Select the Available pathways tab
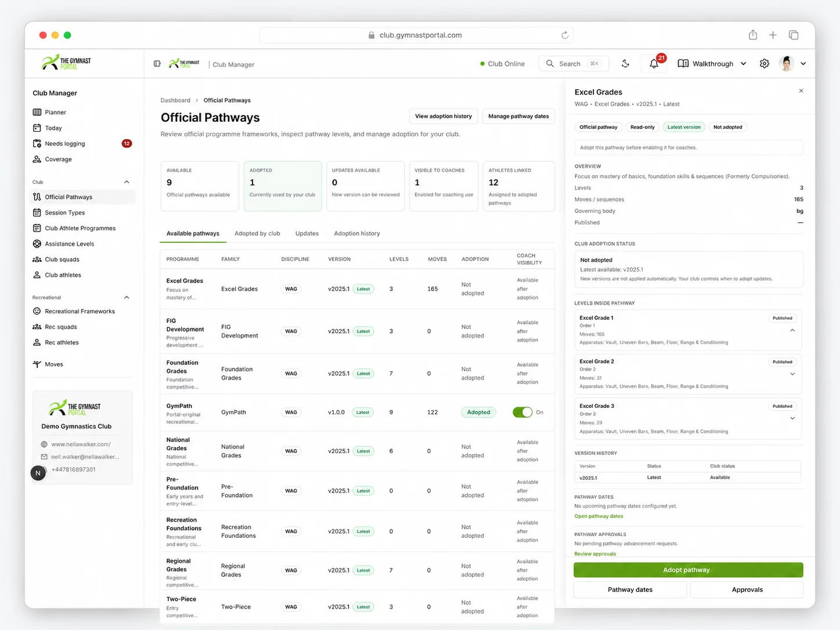The height and width of the screenshot is (630, 840). coord(193,233)
